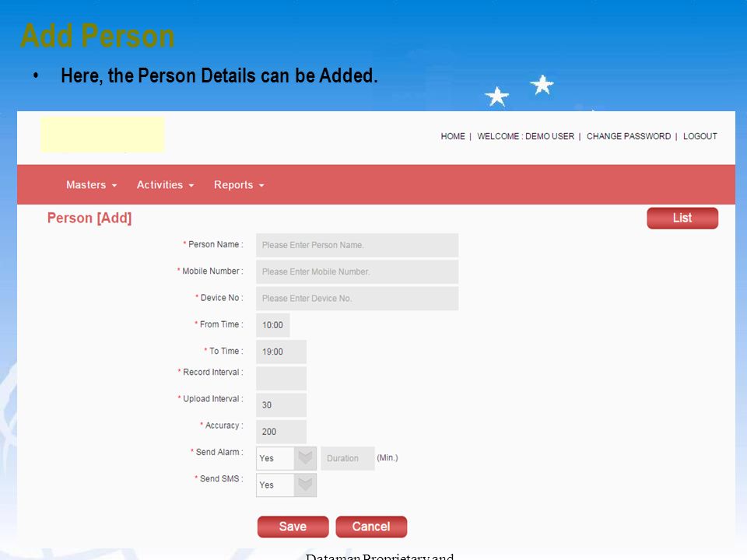
Task: Click the empty Record Interval field
Action: pyautogui.click(x=281, y=379)
